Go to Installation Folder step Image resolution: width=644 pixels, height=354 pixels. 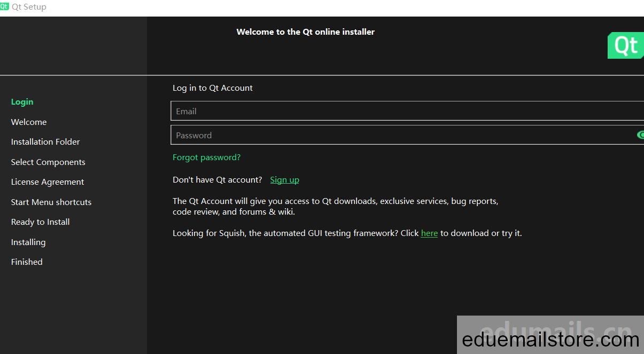click(45, 142)
